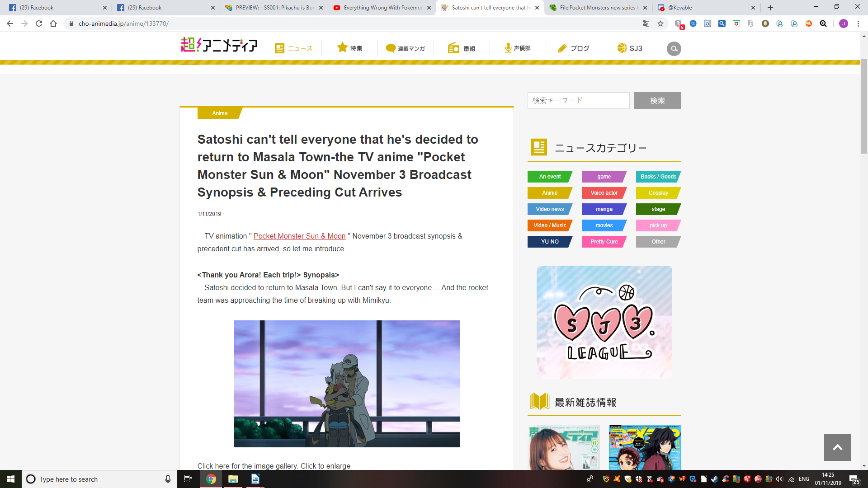Click the Anime category tag above the headline
This screenshot has width=868, height=488.
220,113
